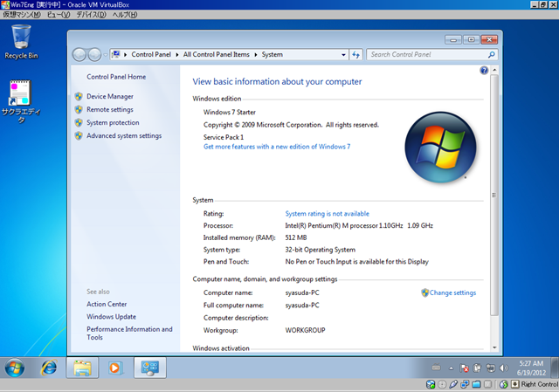Click the scroll up arrow of the System window
Image resolution: width=559 pixels, height=392 pixels.
[494, 70]
